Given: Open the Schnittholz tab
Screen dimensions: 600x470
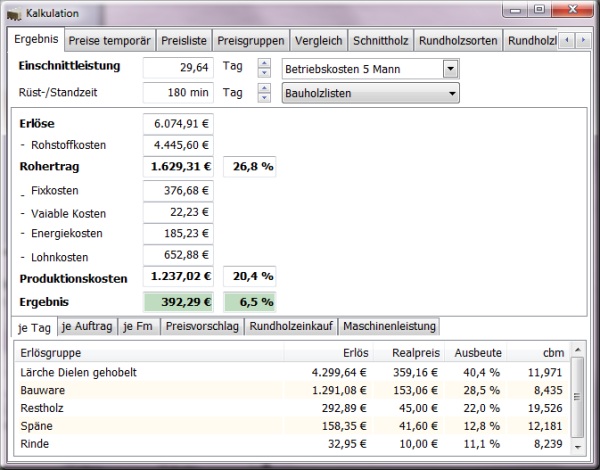Looking at the screenshot, I should 381,41.
